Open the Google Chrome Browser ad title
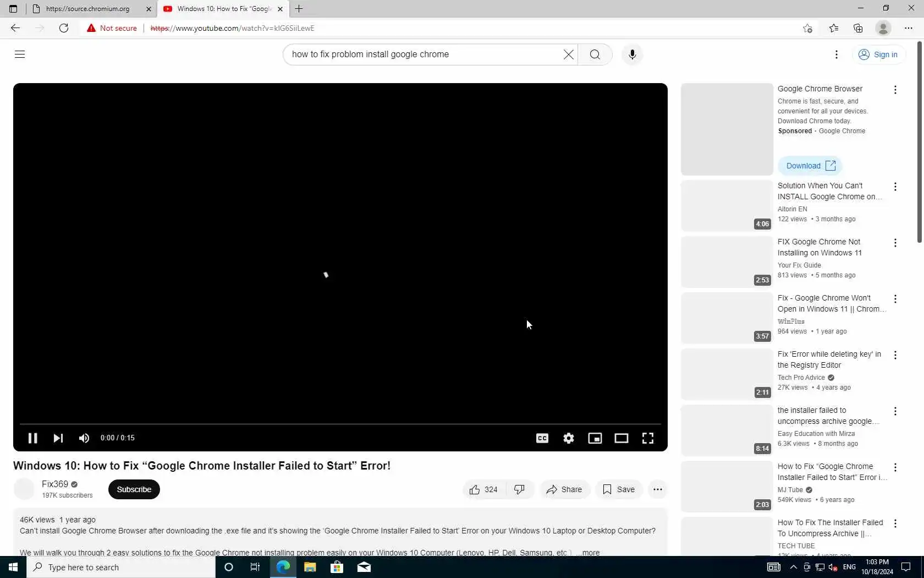This screenshot has width=924, height=578. [820, 89]
